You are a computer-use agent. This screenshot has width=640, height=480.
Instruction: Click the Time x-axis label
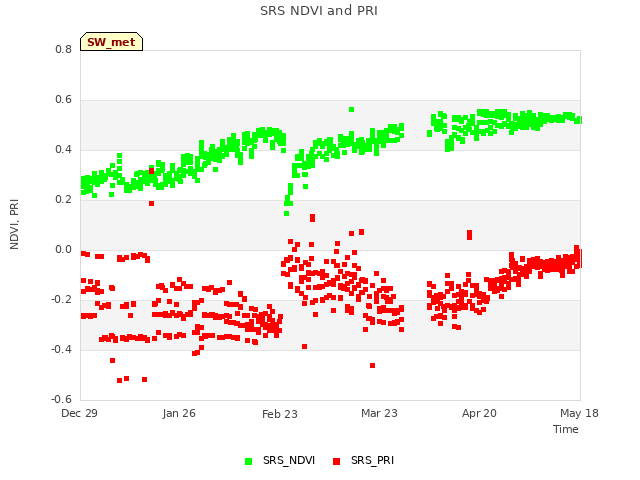566,429
